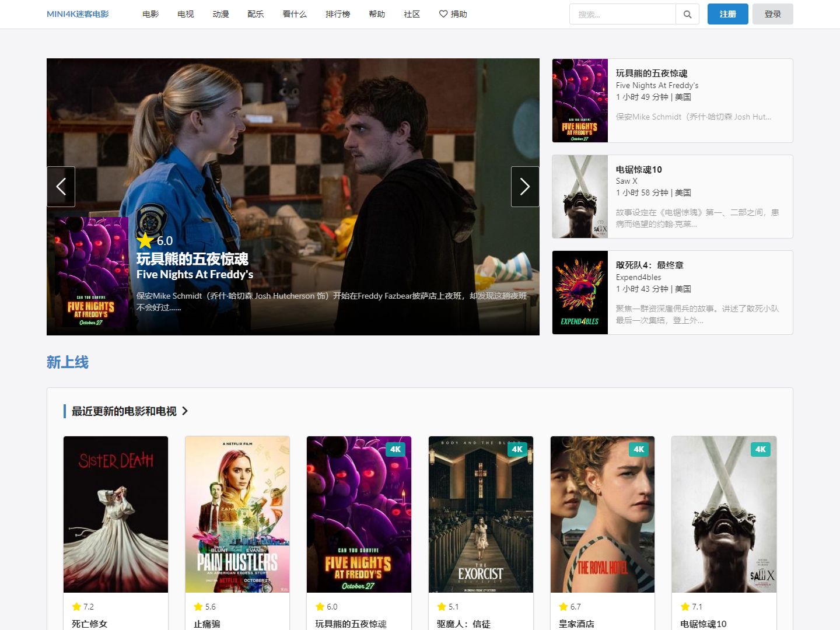Open MINI4K迷客电影 home link
840x630 pixels.
(78, 14)
